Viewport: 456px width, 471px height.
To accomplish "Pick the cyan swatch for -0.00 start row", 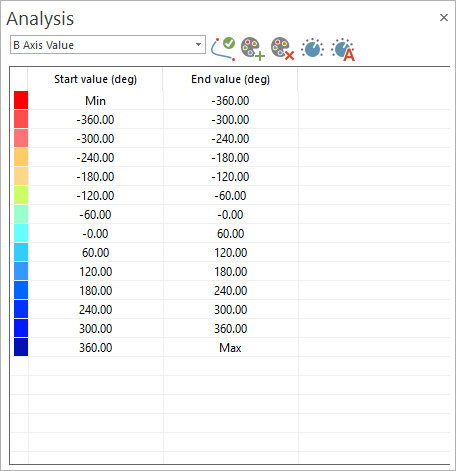I will coord(21,233).
